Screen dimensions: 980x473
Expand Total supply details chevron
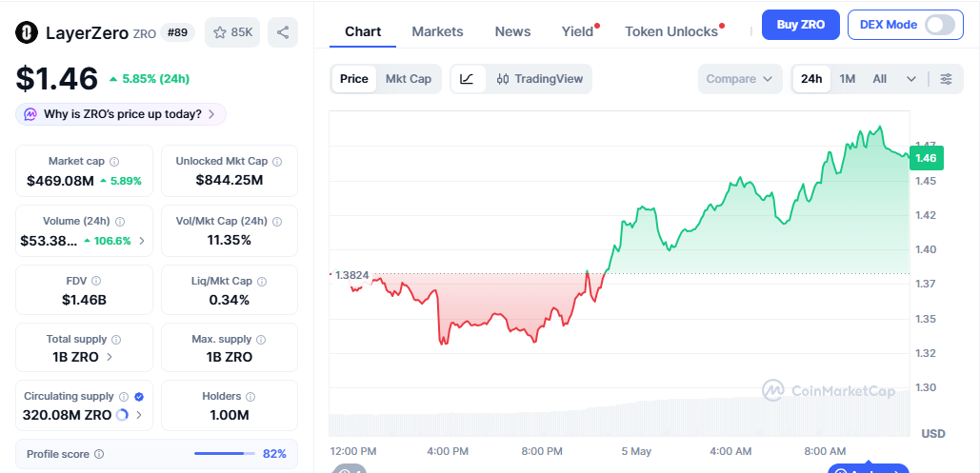pos(110,358)
